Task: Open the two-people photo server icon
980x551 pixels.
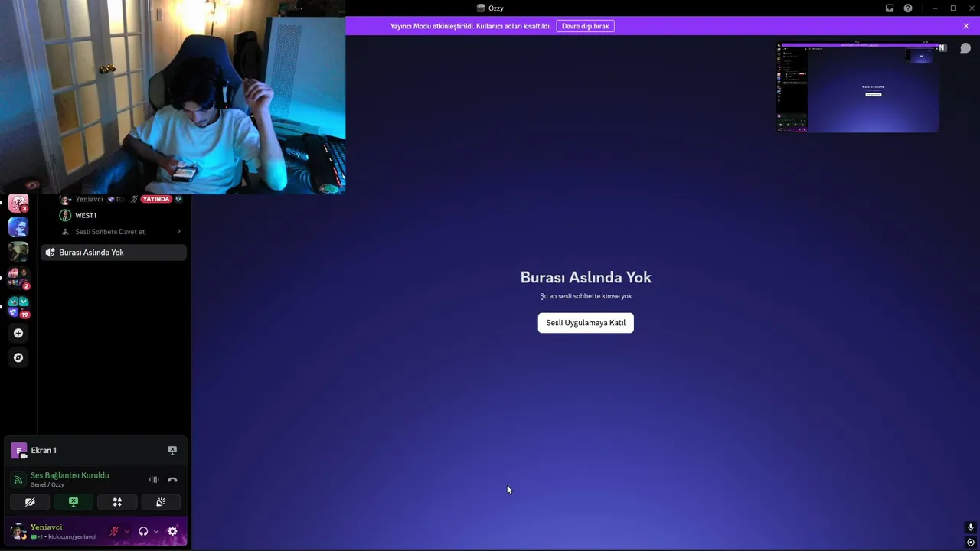Action: pyautogui.click(x=18, y=252)
